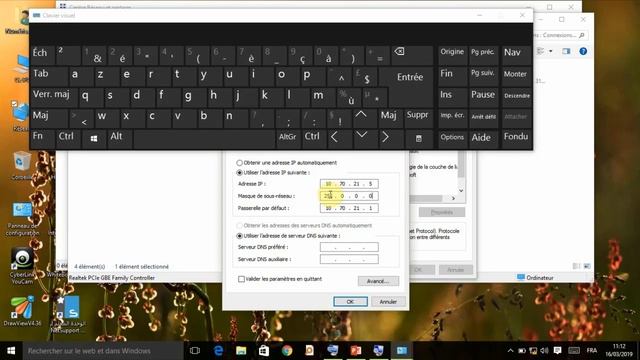Click the Adresse IP field

(349, 184)
